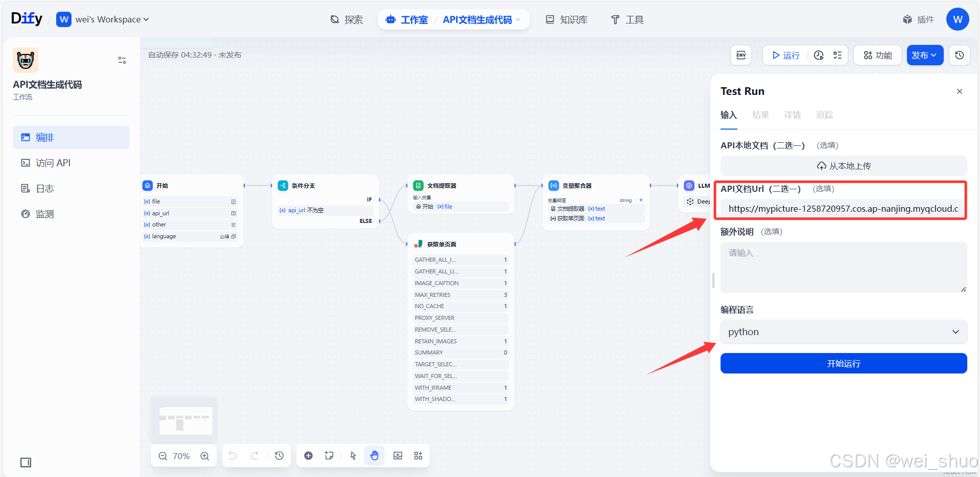
Task: Open app settings toggle icon in sidebar
Action: point(122,60)
